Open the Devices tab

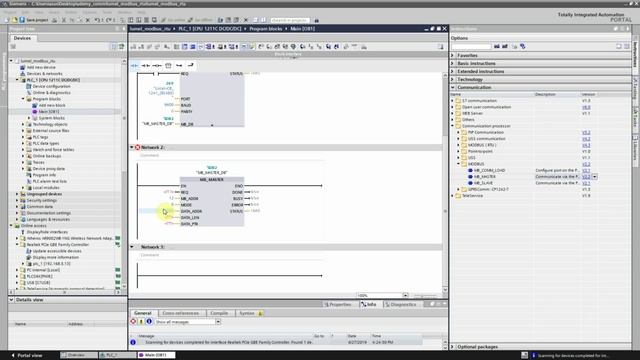(22, 38)
